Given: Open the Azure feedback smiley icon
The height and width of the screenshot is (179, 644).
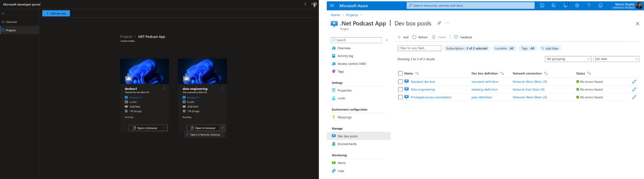Looking at the screenshot, I should tap(600, 6).
